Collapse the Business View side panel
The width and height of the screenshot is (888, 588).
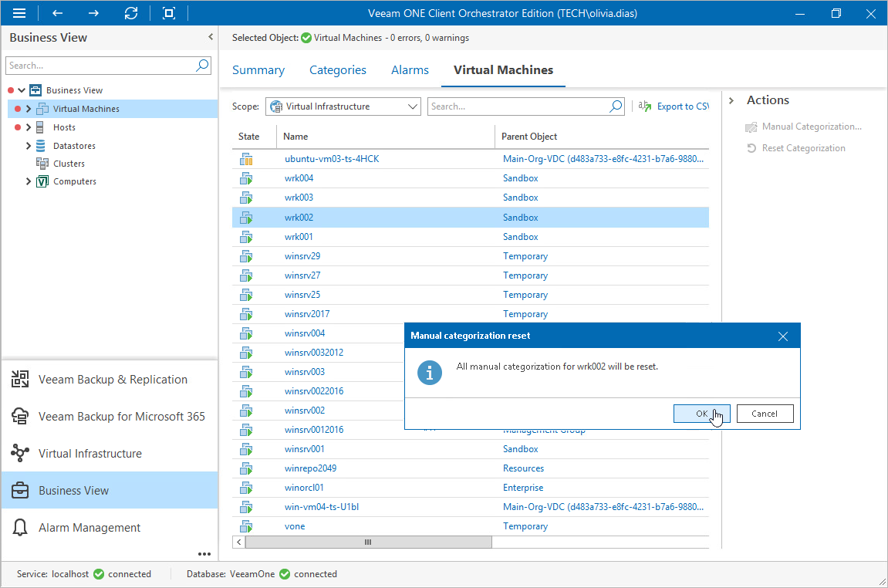(x=211, y=37)
